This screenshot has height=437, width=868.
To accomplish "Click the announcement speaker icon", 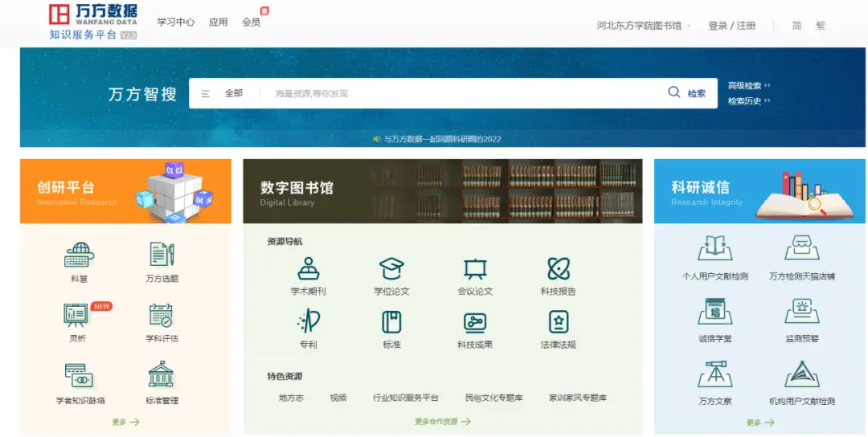I will click(x=376, y=139).
